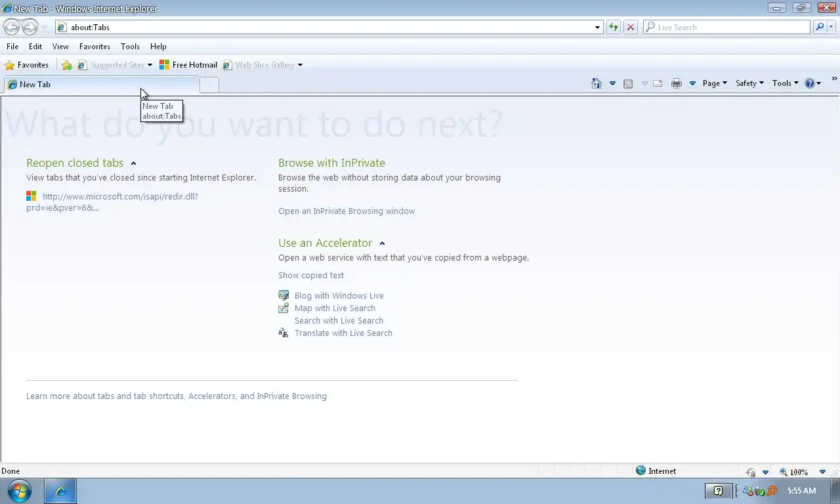The image size is (840, 504).
Task: Click Translate with Live Search accelerator
Action: (343, 333)
